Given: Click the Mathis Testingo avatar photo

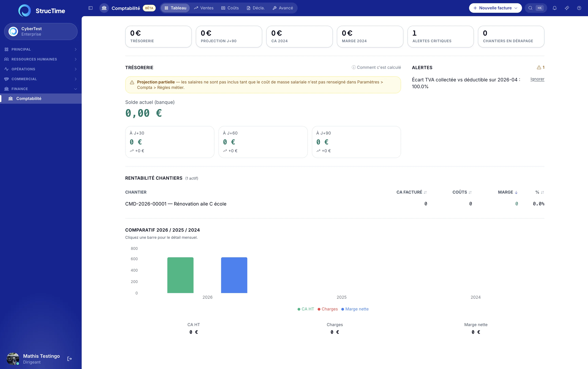Looking at the screenshot, I should coord(13,359).
